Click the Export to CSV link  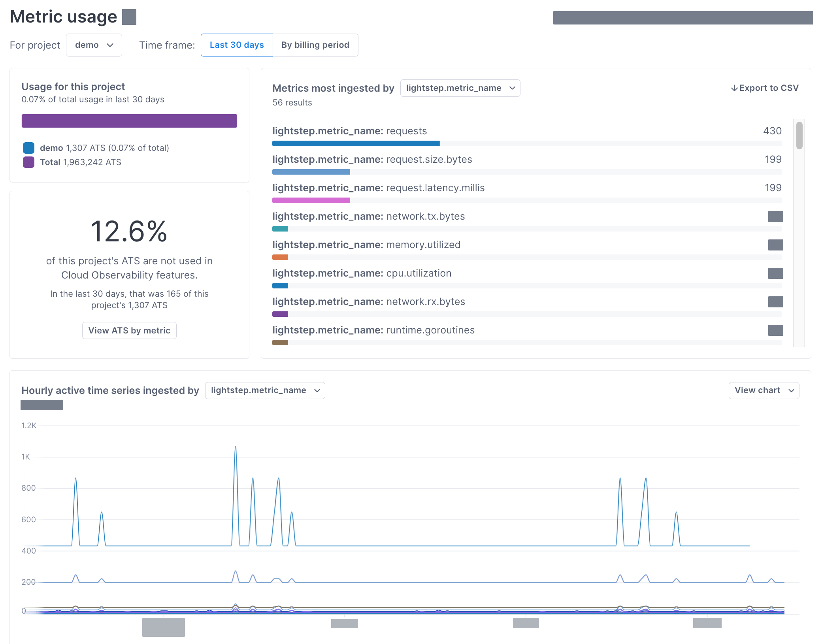769,88
